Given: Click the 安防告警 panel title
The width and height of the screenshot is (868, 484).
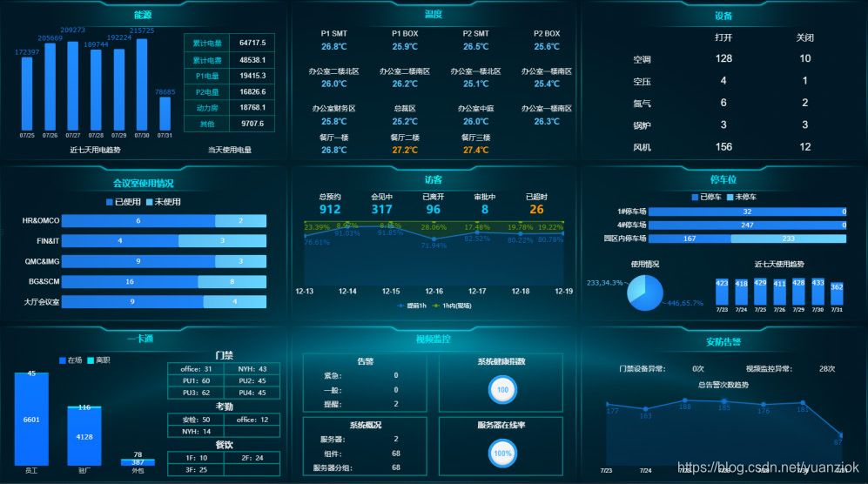Looking at the screenshot, I should (723, 342).
